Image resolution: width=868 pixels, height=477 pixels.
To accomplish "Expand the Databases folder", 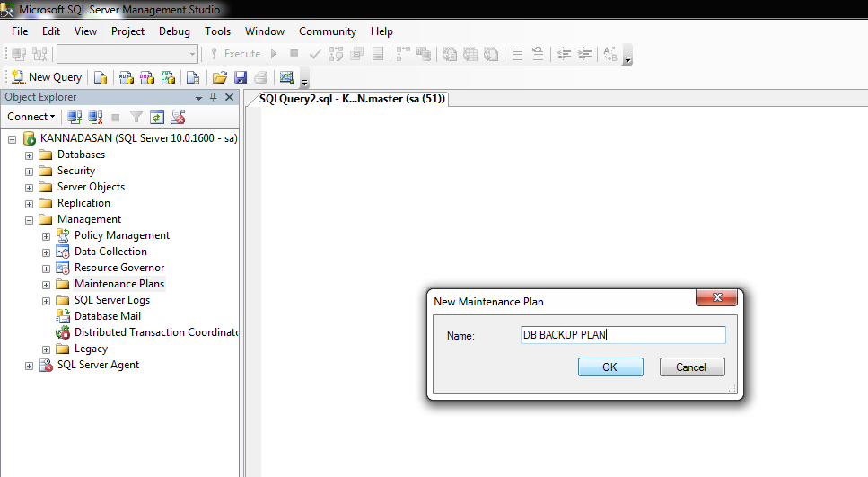I will click(x=30, y=155).
